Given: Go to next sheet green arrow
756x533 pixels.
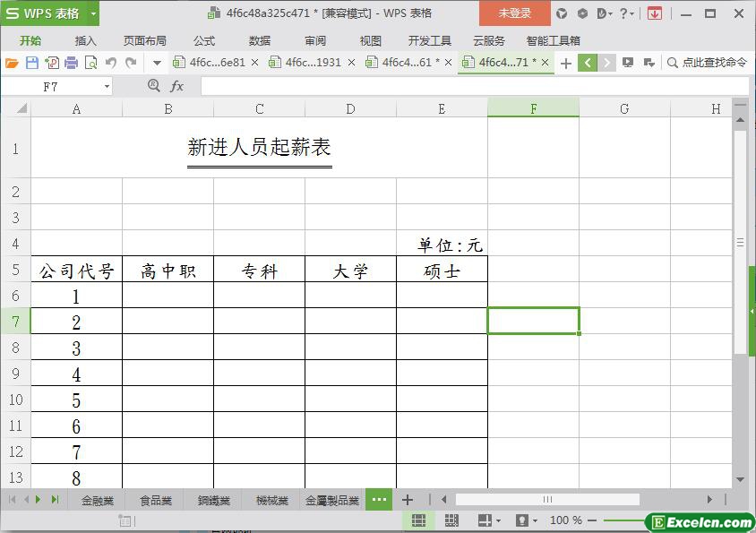Looking at the screenshot, I should [39, 500].
